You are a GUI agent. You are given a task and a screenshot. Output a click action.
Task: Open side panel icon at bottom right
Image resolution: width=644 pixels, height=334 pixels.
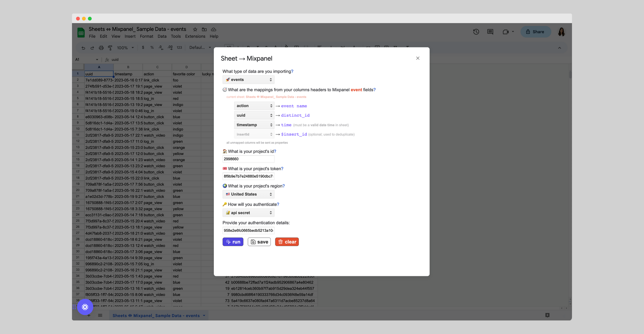[547, 315]
